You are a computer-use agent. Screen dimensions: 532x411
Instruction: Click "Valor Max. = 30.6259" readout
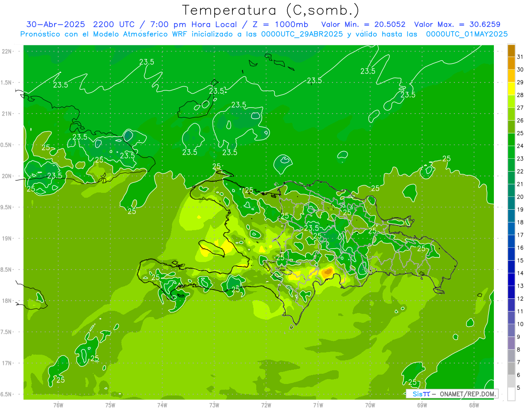tap(457, 24)
